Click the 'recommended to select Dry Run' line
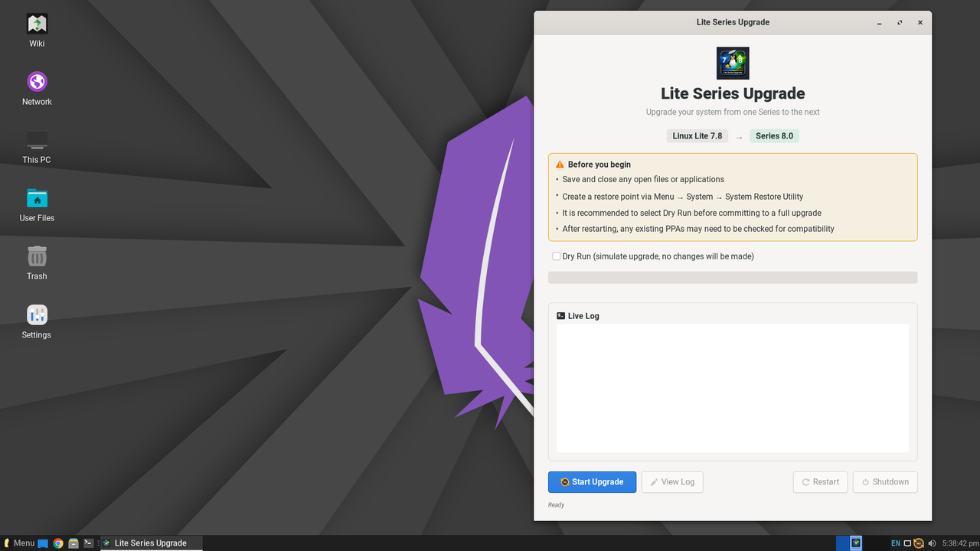The width and height of the screenshot is (980, 551). (x=692, y=213)
